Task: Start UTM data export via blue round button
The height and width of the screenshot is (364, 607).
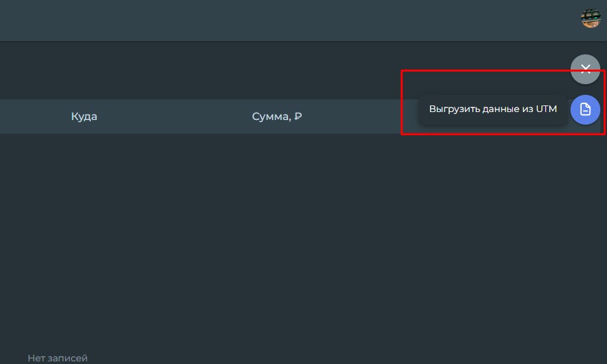Action: (x=585, y=109)
